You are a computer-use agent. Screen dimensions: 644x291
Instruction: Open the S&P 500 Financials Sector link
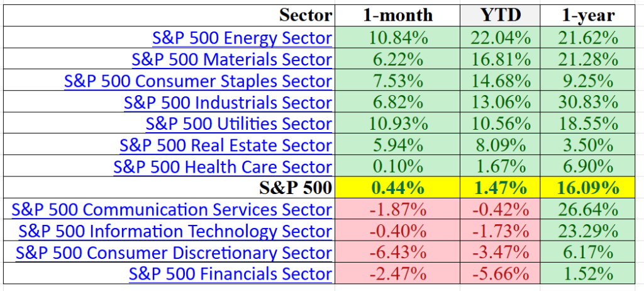click(x=230, y=274)
